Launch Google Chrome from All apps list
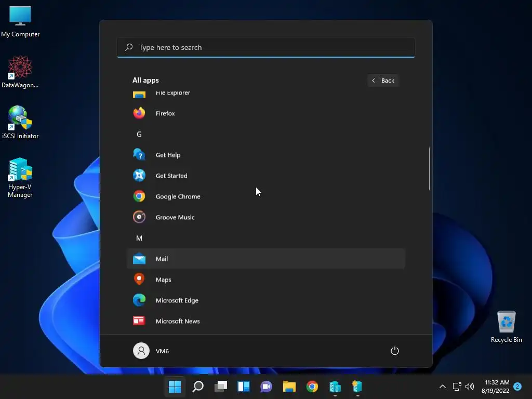This screenshot has width=532, height=399. click(x=265, y=196)
